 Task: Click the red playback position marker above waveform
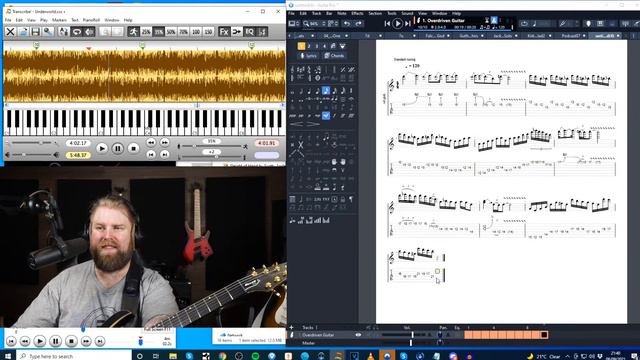[x=89, y=49]
